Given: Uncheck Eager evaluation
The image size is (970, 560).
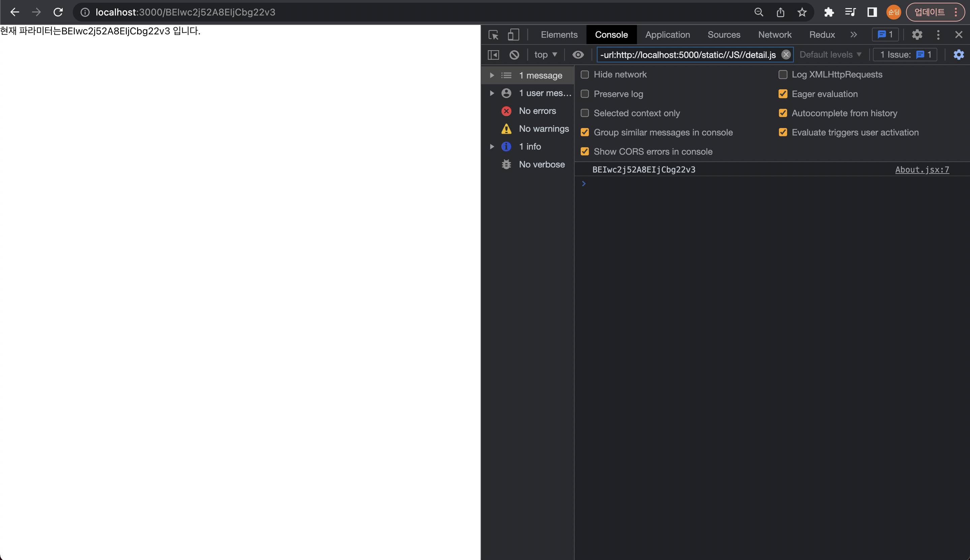Looking at the screenshot, I should (783, 94).
